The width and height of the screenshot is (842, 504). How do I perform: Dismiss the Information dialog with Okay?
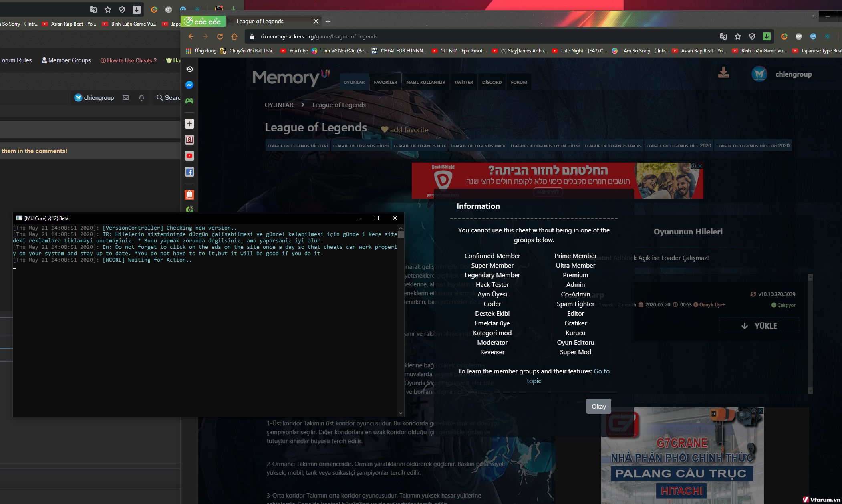click(599, 406)
